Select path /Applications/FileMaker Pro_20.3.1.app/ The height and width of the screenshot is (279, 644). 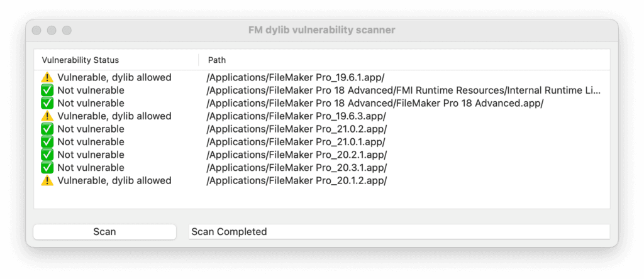296,168
